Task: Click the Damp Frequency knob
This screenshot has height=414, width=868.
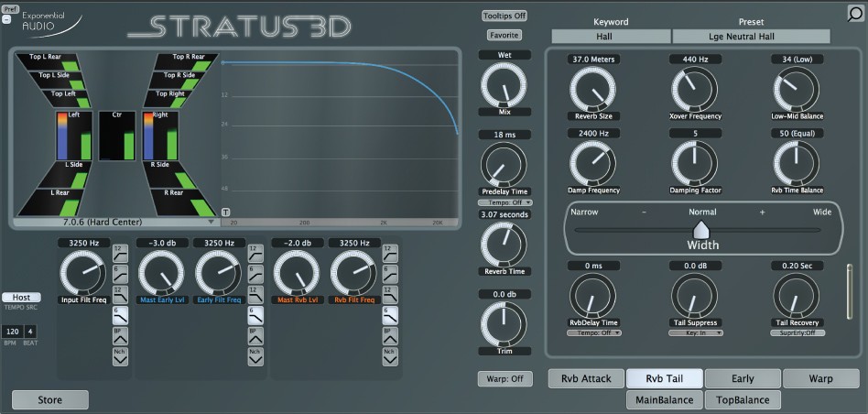Action: point(593,163)
